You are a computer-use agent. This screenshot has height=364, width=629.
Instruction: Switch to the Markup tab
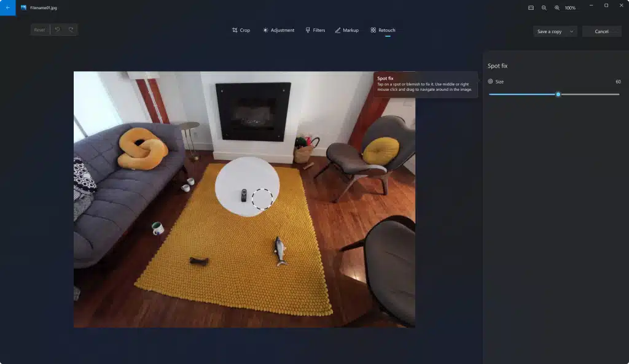tap(347, 30)
